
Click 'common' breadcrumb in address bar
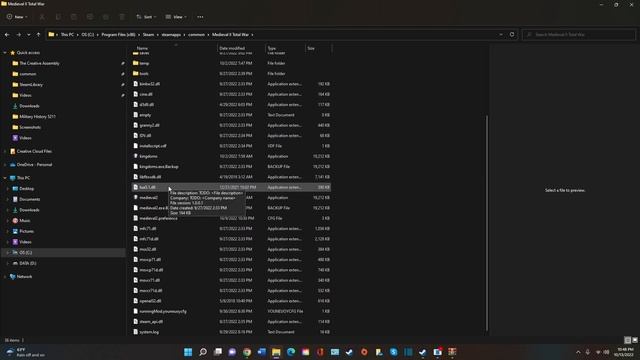coord(196,35)
